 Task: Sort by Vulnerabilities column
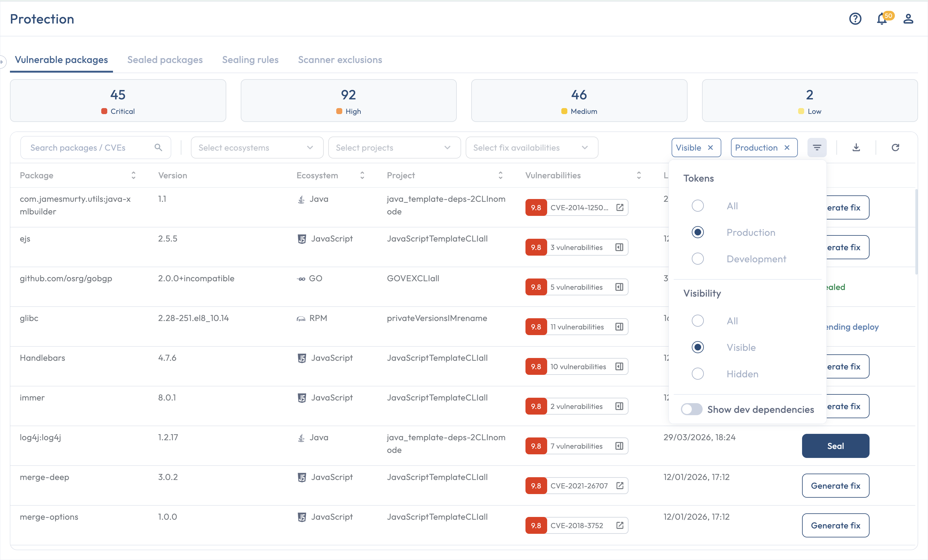coord(639,175)
